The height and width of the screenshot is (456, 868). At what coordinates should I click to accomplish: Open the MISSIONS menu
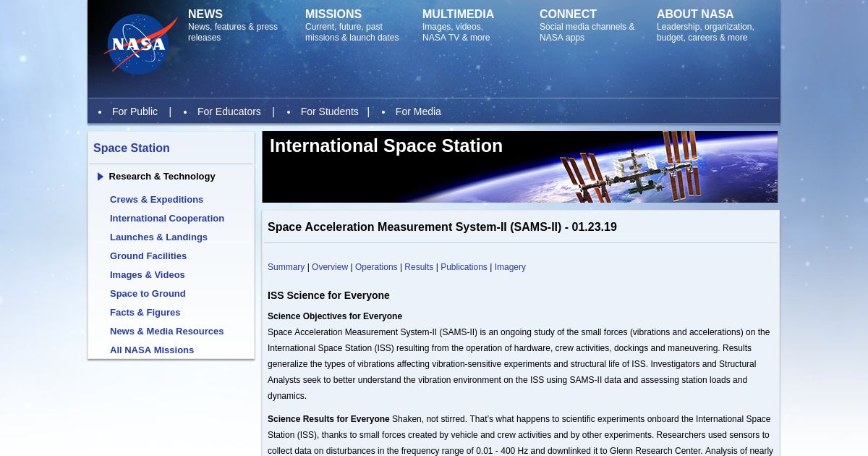coord(333,14)
